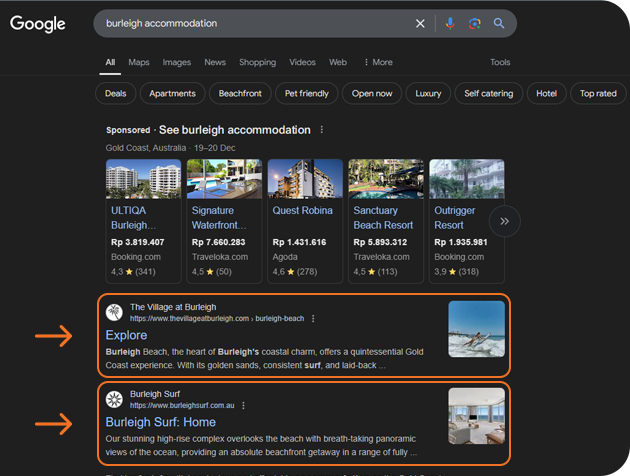The height and width of the screenshot is (476, 630).
Task: Open three-dot menu beside thevillageatburleigh.com URL
Action: click(313, 319)
